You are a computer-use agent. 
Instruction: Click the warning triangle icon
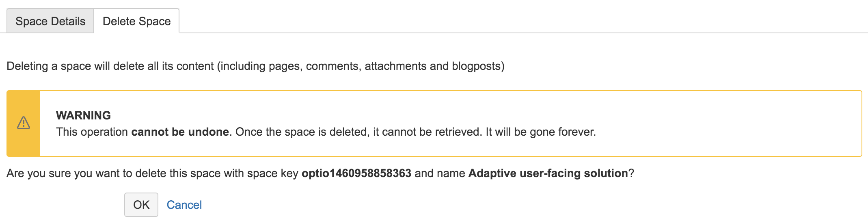24,123
